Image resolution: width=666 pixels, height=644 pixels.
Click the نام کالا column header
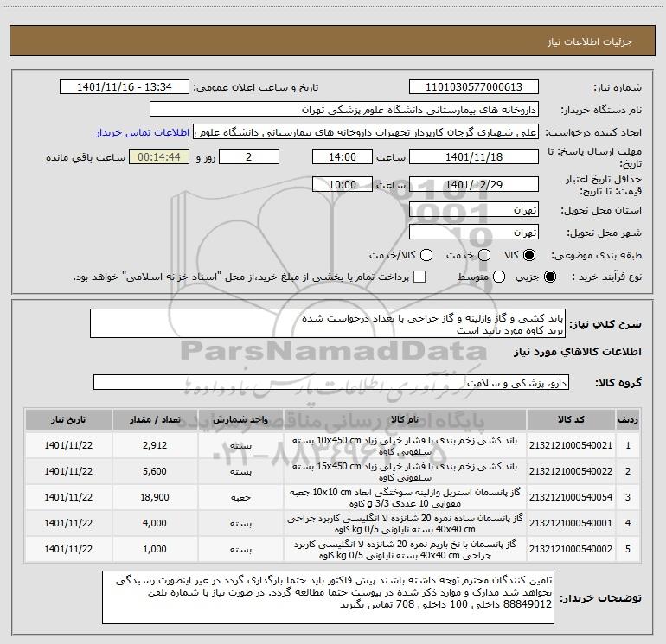(405, 419)
